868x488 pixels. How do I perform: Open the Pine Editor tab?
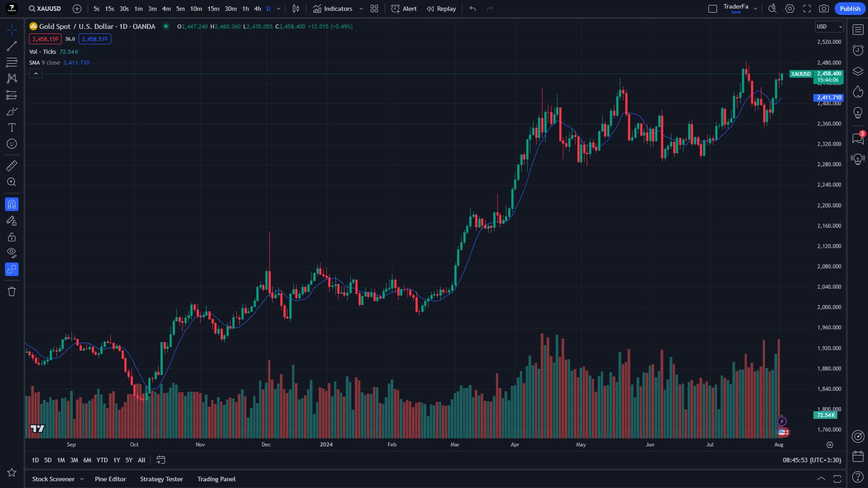click(x=110, y=479)
